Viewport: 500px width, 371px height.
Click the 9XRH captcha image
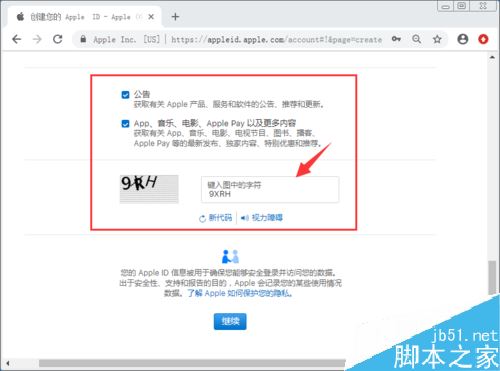149,189
